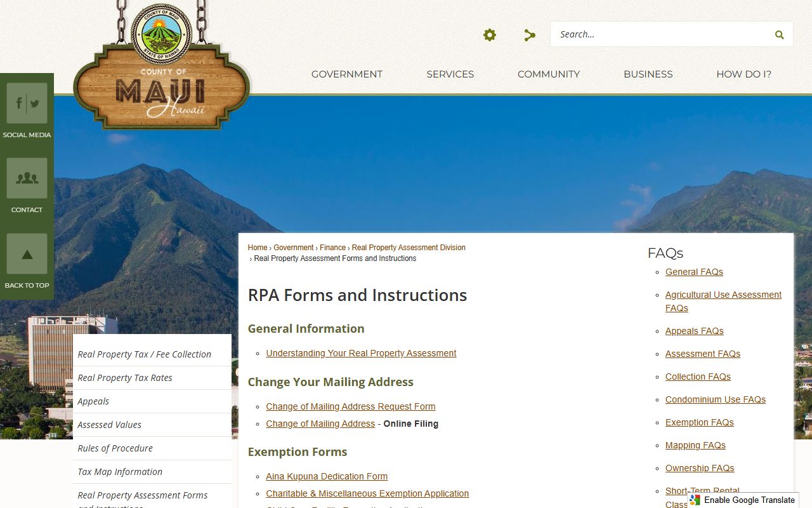Viewport: 812px width, 508px height.
Task: Open Change of Mailing Address online filing link
Action: point(320,424)
